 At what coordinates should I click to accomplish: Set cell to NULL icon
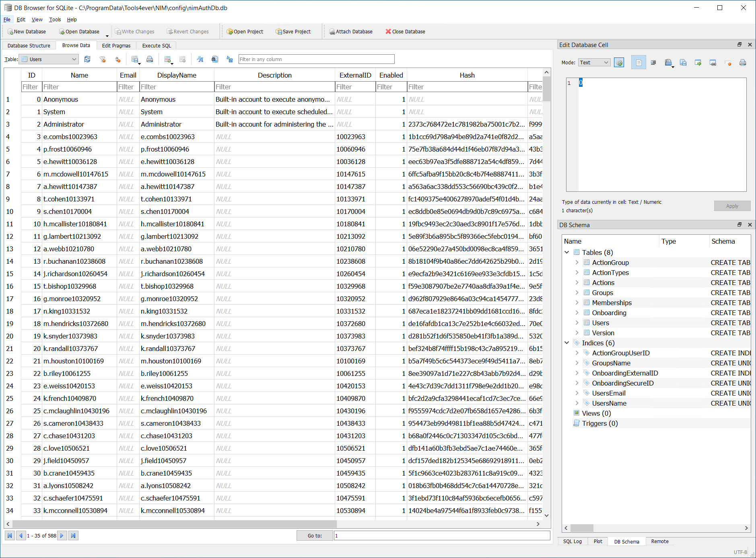[x=728, y=63]
